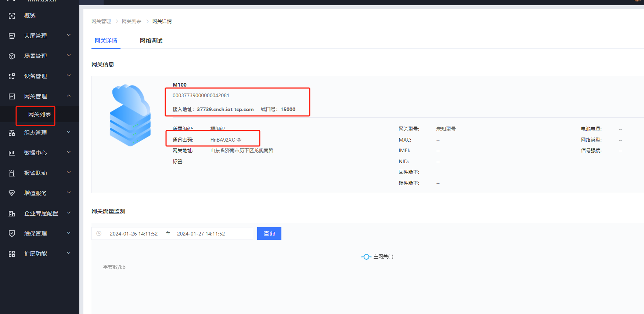
Task: Click the 组态管理 hierarchy icon
Action: coord(12,133)
